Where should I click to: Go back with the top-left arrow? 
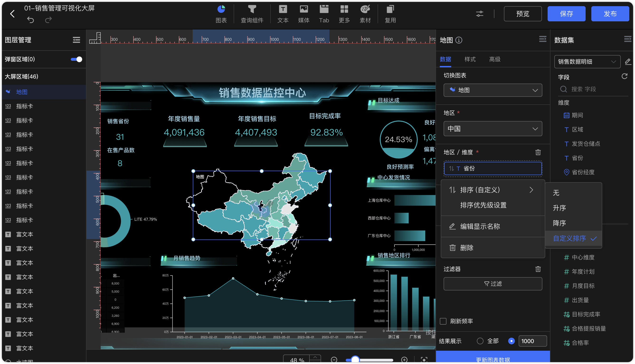pyautogui.click(x=12, y=14)
